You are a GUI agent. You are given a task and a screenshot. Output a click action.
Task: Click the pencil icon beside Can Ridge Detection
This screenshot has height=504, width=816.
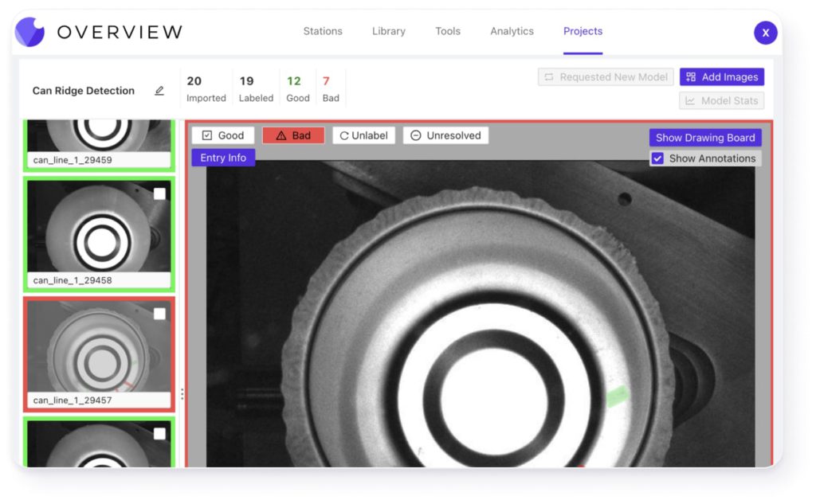tap(159, 91)
